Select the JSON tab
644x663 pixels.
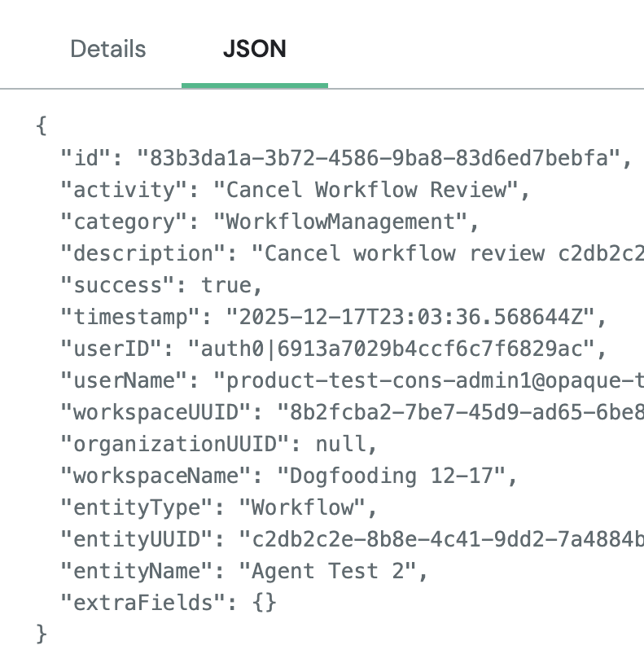[254, 49]
